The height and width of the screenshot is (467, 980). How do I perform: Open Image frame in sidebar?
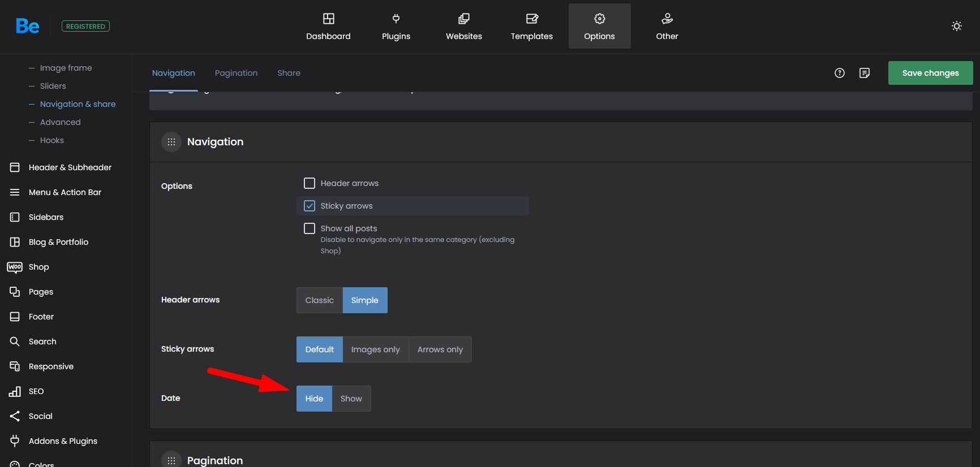(x=66, y=68)
